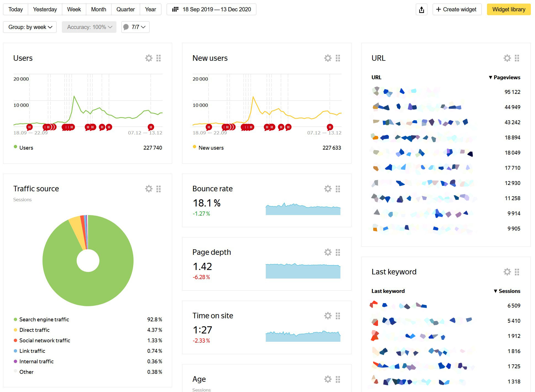535x392 pixels.
Task: Open the Group: by week dropdown
Action: (x=30, y=27)
